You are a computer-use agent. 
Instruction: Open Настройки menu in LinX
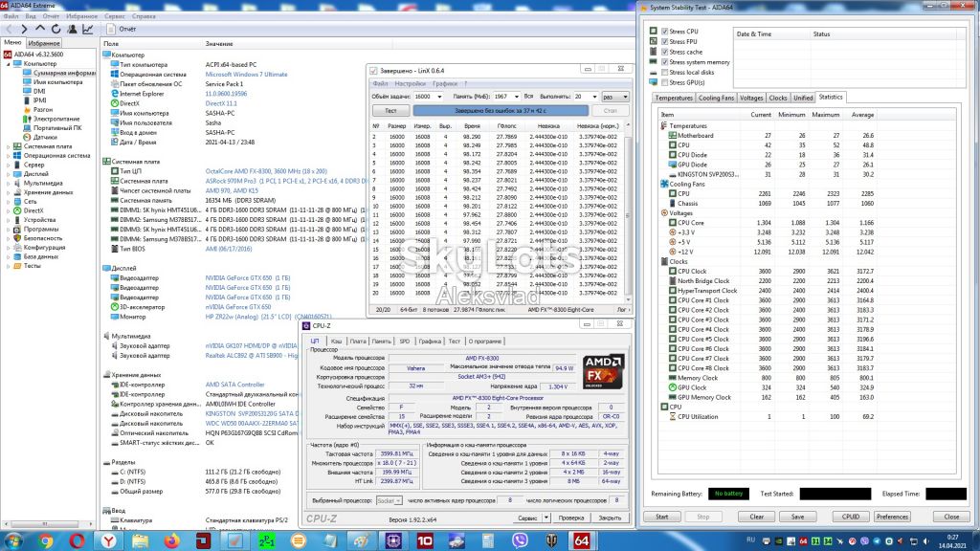click(x=410, y=84)
